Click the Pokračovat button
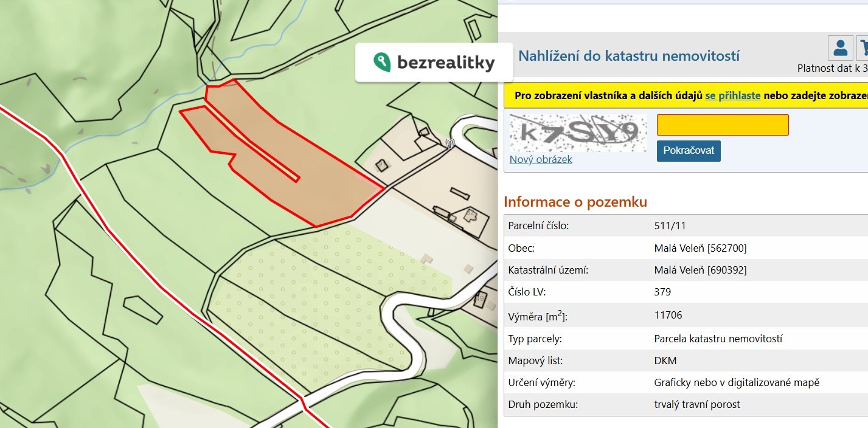Viewport: 868px width, 428px height. point(689,151)
